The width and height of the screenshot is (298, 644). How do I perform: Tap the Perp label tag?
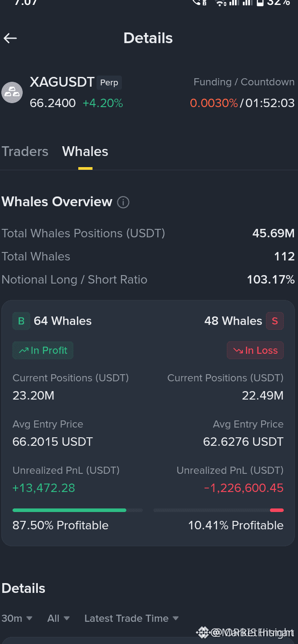[x=109, y=83]
